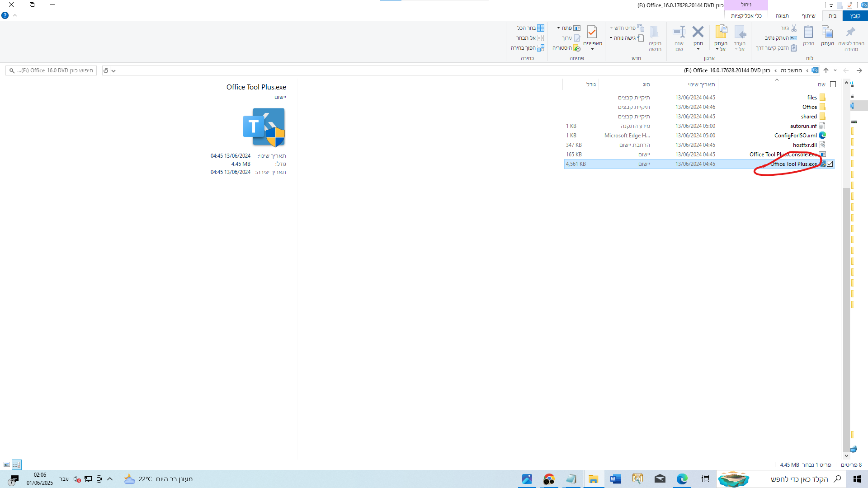Click the Properties (מאפיינים) checkmark icon
Image resolution: width=868 pixels, height=488 pixels.
(x=592, y=32)
